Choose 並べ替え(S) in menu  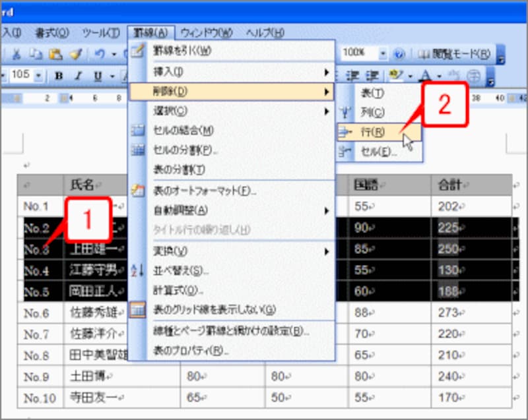click(x=232, y=271)
